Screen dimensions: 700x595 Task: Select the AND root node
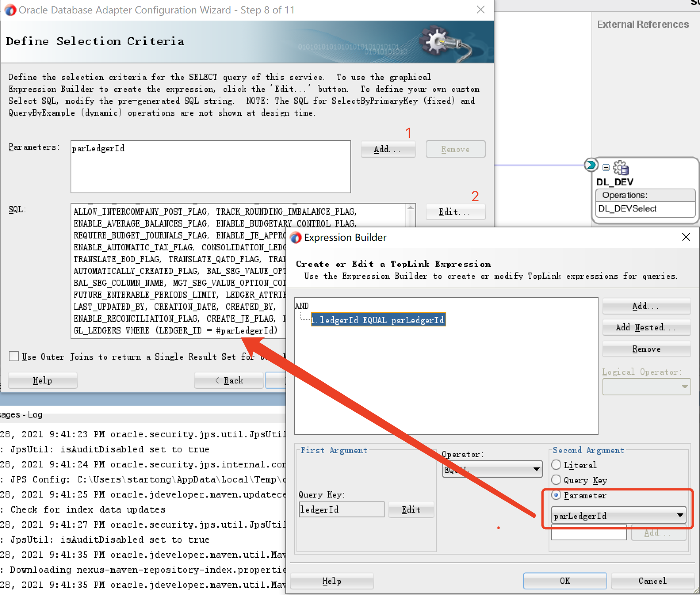302,306
